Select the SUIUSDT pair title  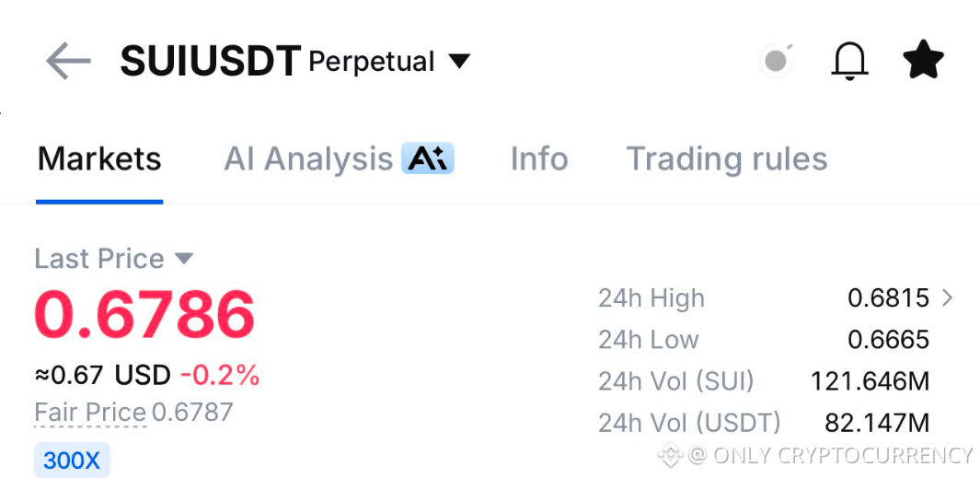(x=211, y=62)
